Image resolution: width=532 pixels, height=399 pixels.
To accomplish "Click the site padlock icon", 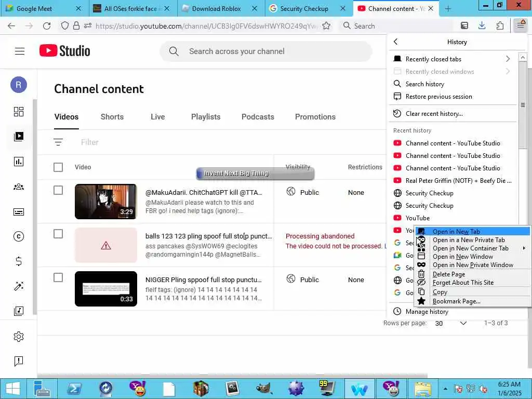I will pos(76,26).
